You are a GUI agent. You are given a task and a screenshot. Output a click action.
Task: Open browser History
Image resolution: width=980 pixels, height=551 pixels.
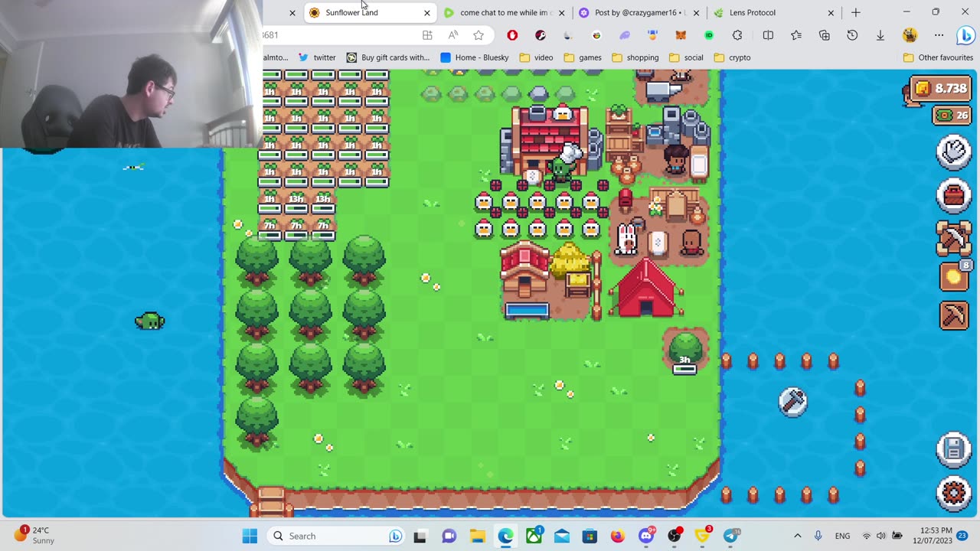(x=852, y=35)
